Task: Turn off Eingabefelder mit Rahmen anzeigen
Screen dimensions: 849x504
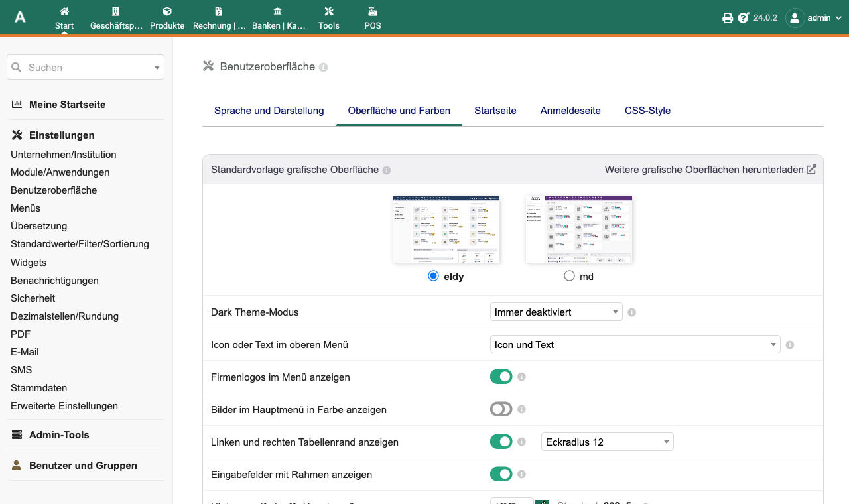Action: (501, 474)
